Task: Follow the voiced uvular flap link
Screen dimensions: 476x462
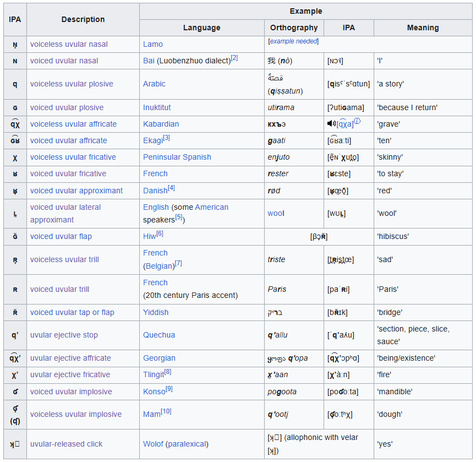Action: (61, 236)
